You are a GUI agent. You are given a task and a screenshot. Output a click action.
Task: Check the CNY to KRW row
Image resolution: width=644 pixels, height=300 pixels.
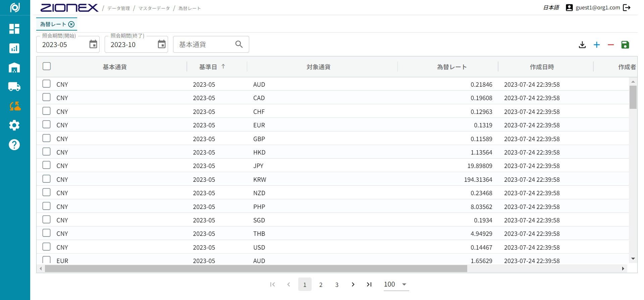(x=47, y=179)
